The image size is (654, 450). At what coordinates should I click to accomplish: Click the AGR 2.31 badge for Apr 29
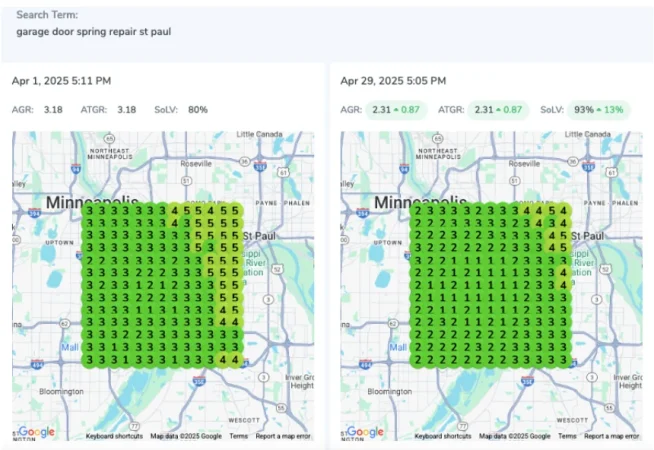click(x=395, y=109)
